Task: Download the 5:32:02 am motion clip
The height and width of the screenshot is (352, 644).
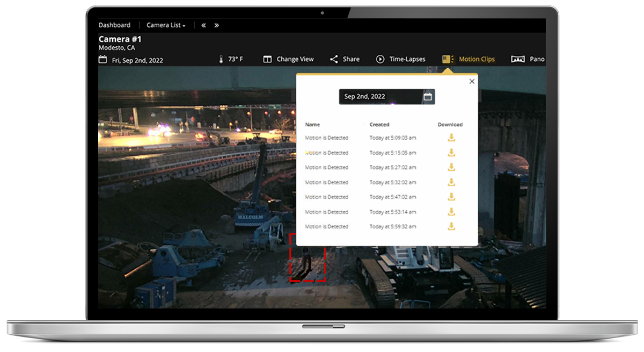Action: tap(451, 182)
